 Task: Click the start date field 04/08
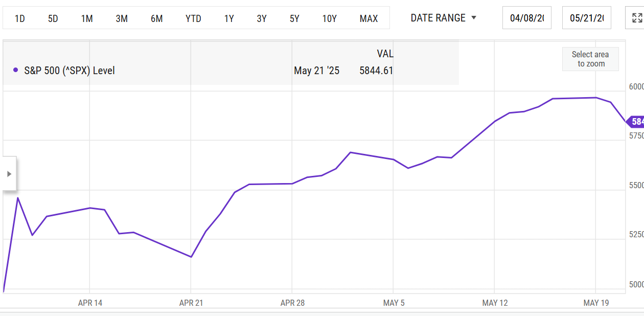point(526,18)
